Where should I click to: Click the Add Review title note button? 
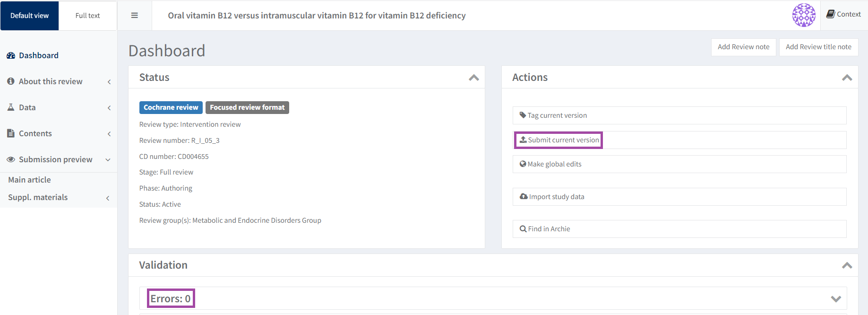coord(818,47)
